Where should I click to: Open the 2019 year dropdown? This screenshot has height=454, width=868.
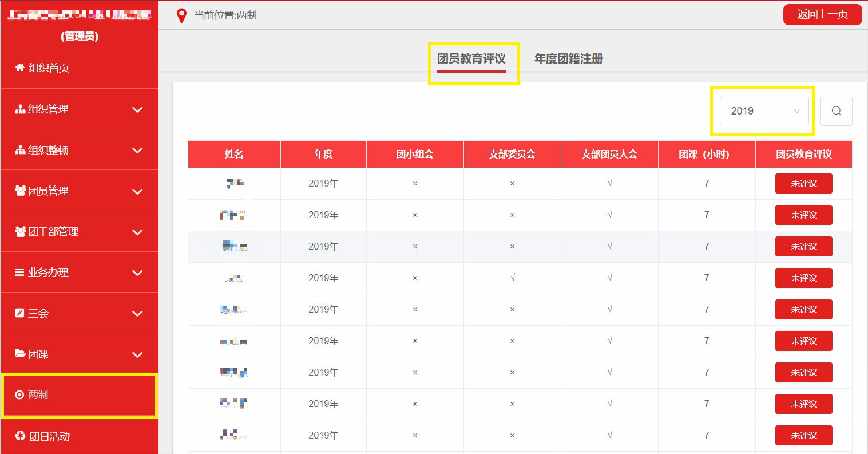coord(764,111)
